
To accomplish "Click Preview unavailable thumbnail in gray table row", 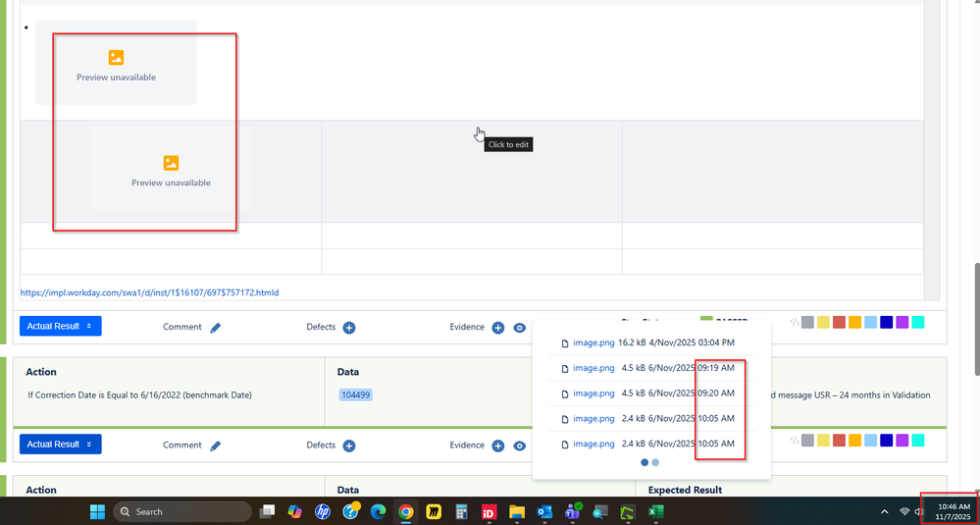I will point(171,169).
